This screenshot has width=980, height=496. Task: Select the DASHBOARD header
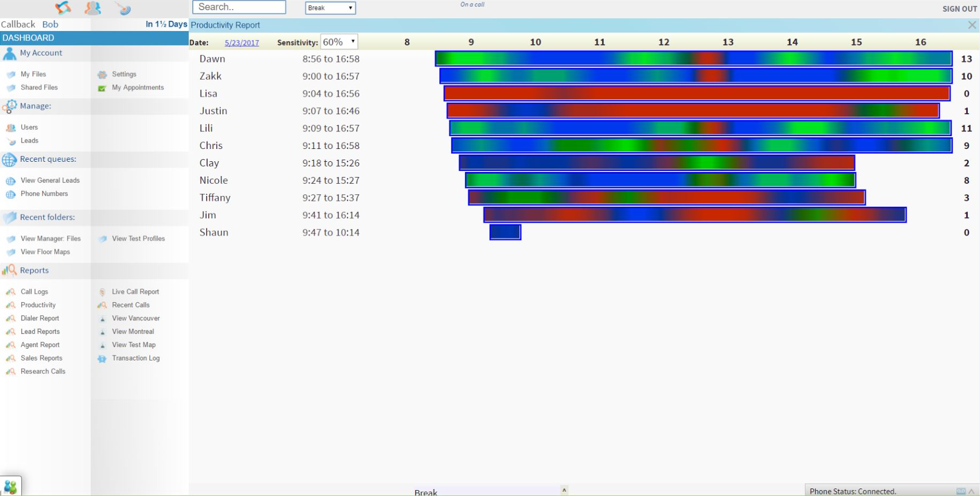[94, 38]
